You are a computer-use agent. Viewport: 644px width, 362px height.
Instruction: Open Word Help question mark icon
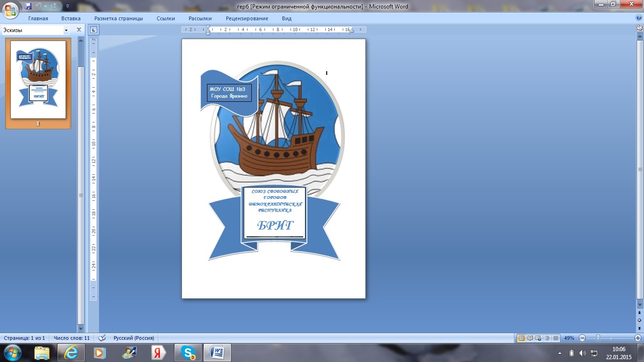[639, 18]
